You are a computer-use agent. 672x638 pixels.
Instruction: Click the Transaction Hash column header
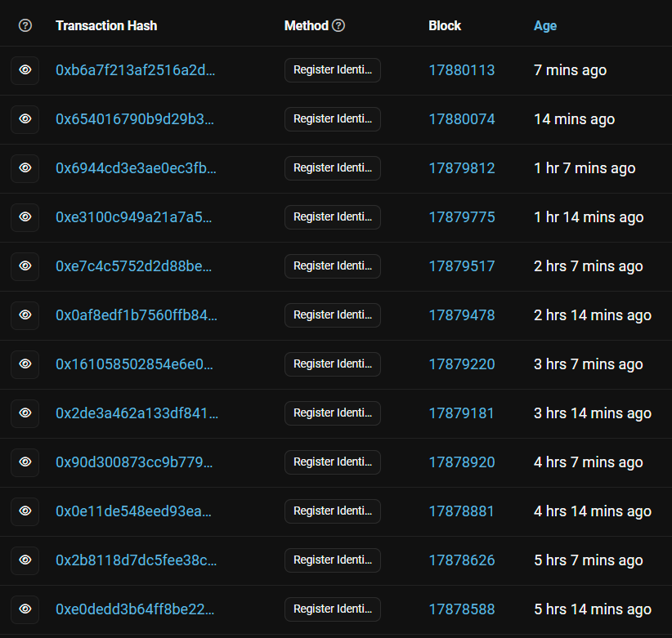point(106,25)
